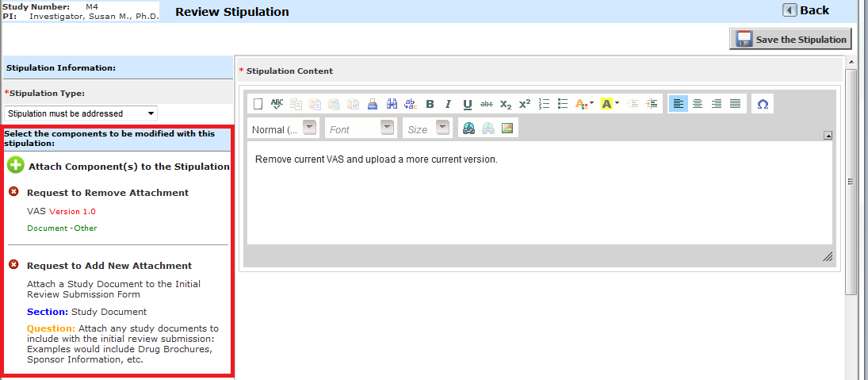Image resolution: width=868 pixels, height=380 pixels.
Task: Click Save the Stipulation button
Action: pyautogui.click(x=790, y=40)
